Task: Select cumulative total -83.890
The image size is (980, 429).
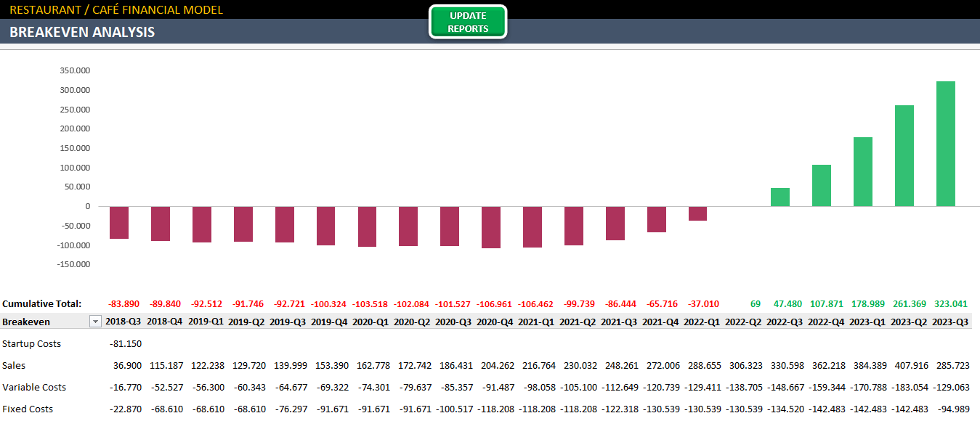Action: pyautogui.click(x=125, y=303)
